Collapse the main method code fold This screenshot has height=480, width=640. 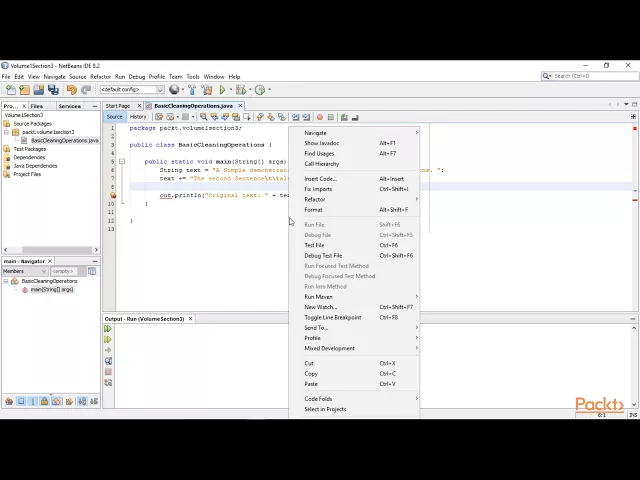point(122,162)
